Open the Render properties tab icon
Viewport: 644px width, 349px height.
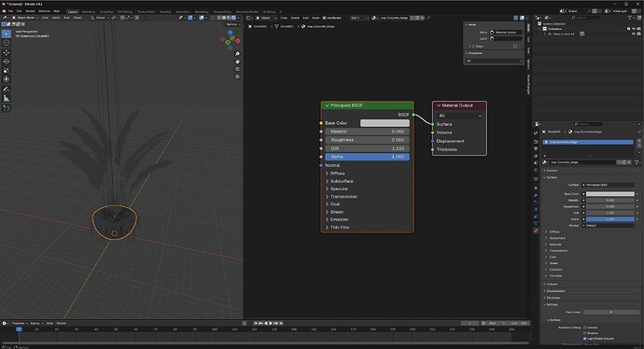point(536,142)
